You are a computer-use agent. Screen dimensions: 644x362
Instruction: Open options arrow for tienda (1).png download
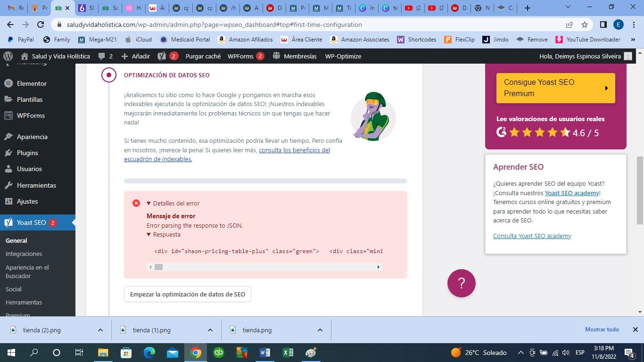[210, 330]
